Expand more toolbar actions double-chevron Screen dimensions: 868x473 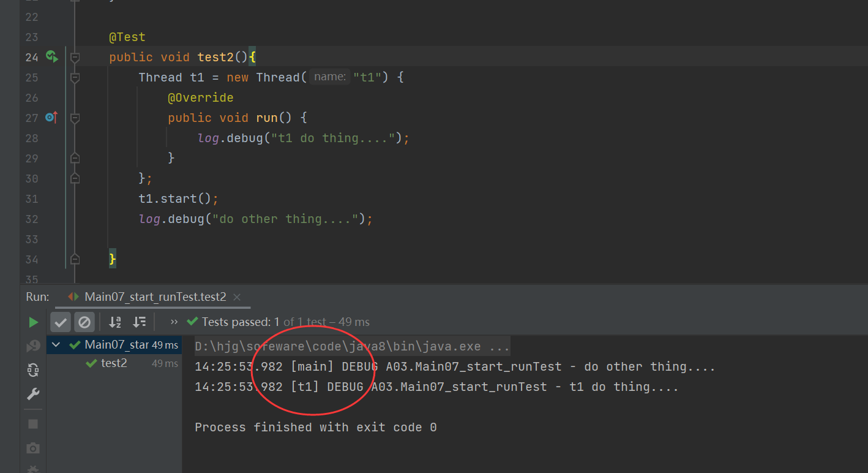[174, 322]
